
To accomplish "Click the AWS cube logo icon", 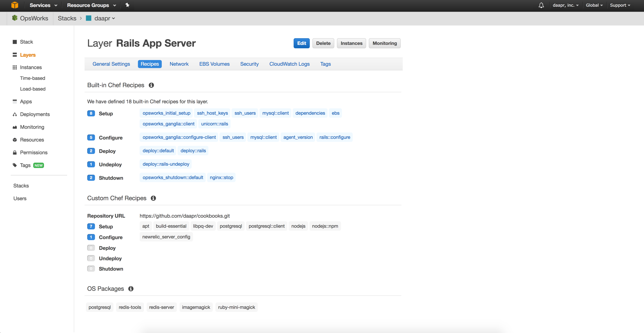I will pyautogui.click(x=15, y=5).
